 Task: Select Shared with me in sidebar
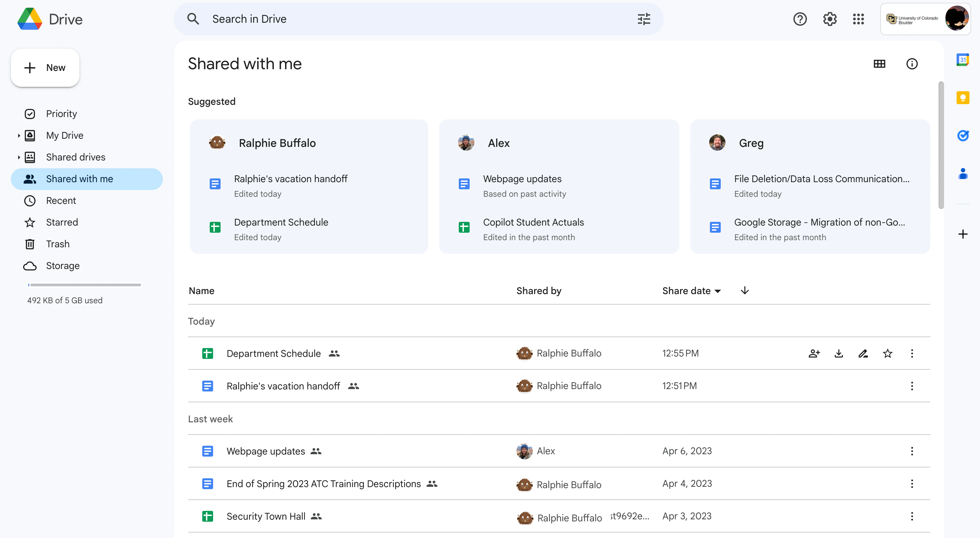click(79, 179)
